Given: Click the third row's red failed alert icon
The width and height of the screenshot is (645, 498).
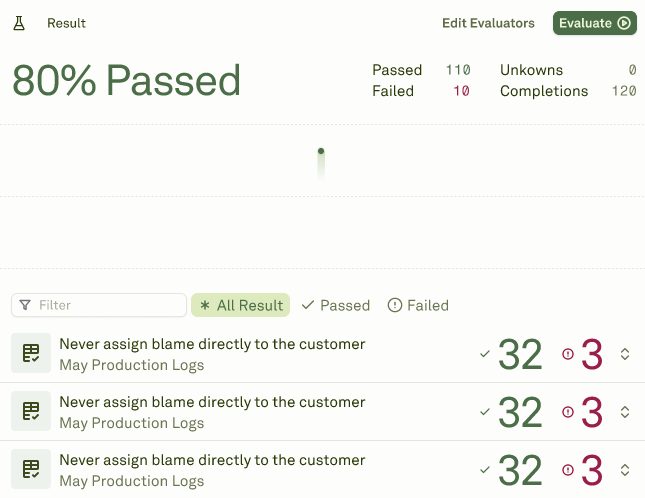Looking at the screenshot, I should pyautogui.click(x=568, y=470).
